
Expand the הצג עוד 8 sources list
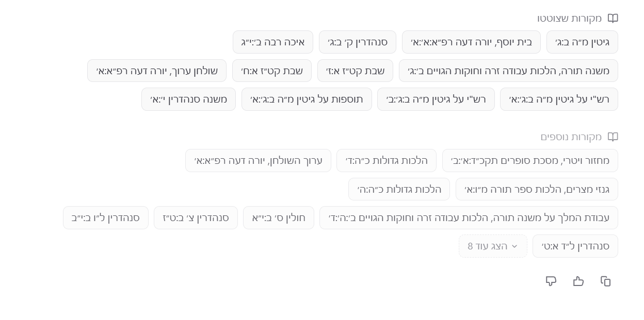point(493,246)
